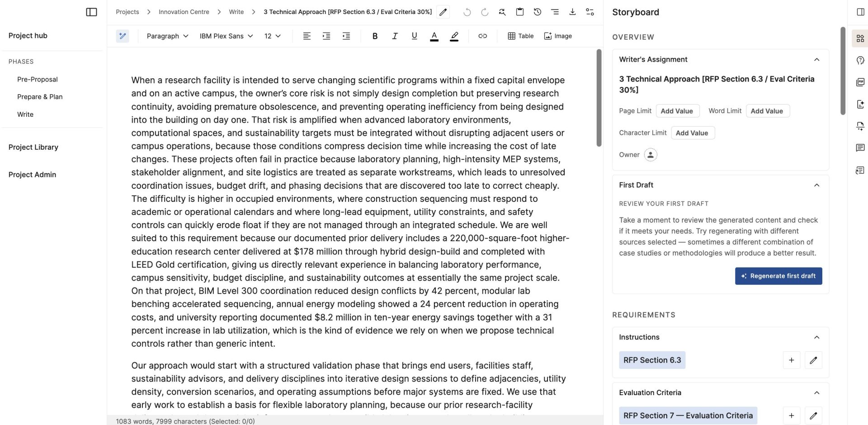This screenshot has width=868, height=425.
Task: Open the settings sliders icon
Action: pos(590,12)
